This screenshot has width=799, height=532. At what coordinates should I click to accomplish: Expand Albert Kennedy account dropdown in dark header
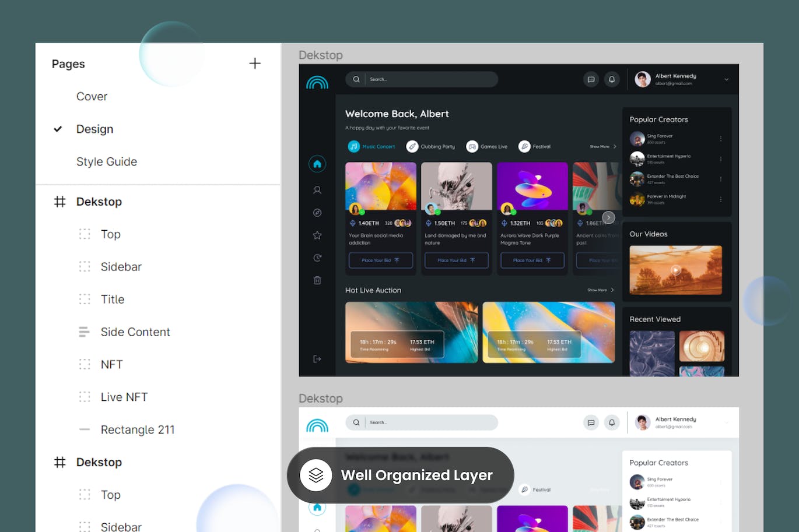click(726, 79)
